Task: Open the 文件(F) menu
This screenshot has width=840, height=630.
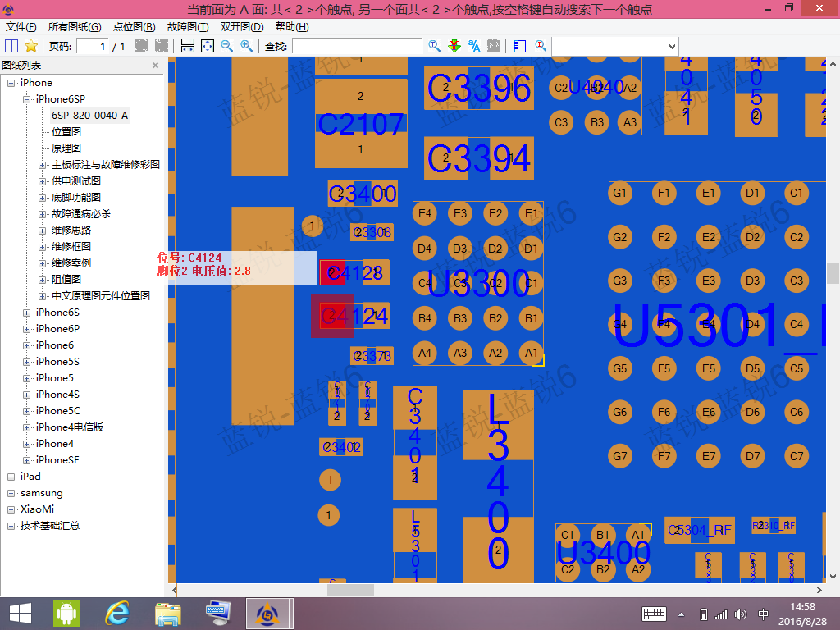Action: click(21, 27)
